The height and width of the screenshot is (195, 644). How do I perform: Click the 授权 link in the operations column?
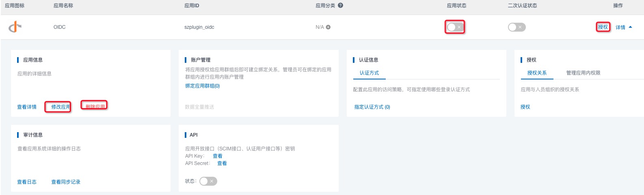point(603,27)
